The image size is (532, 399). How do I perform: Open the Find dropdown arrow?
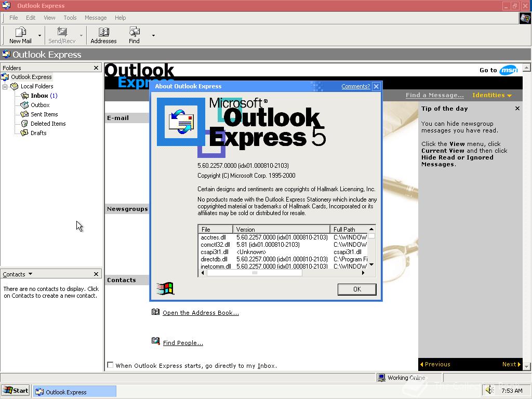(153, 35)
